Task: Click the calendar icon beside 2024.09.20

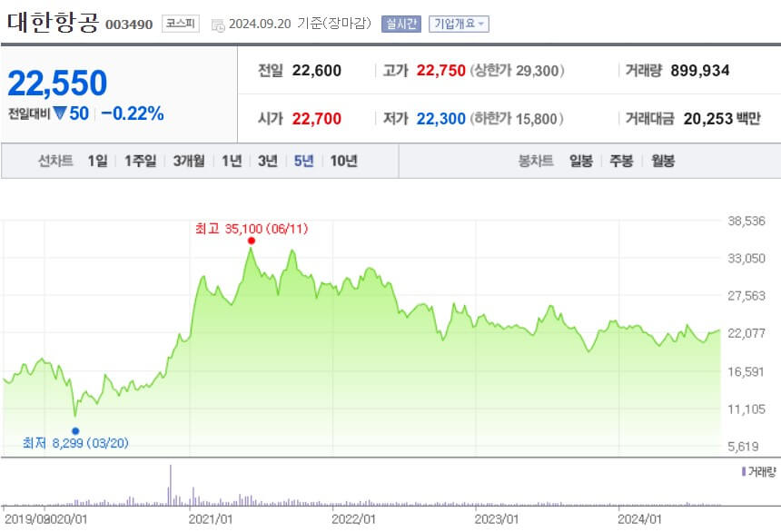Action: (x=218, y=25)
